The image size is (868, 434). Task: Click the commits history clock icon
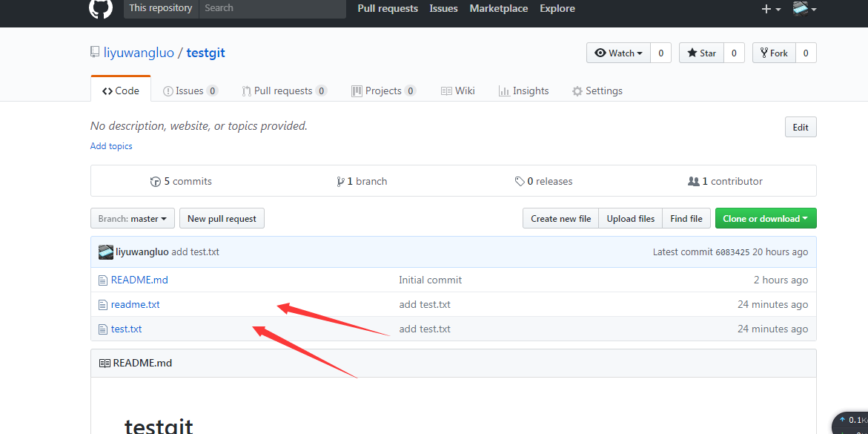click(156, 181)
